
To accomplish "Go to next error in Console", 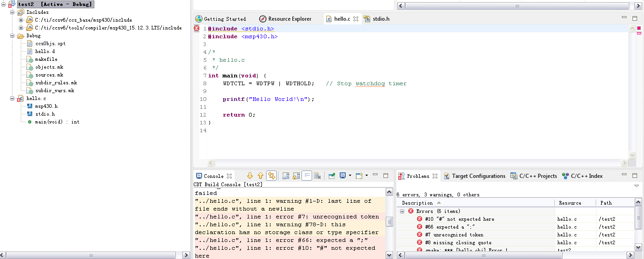I will pyautogui.click(x=250, y=176).
